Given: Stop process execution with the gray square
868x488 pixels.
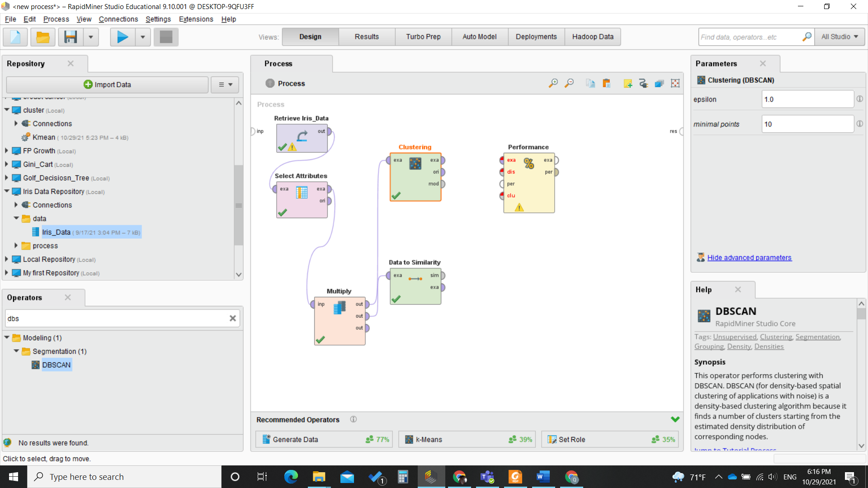Looking at the screenshot, I should (x=166, y=37).
